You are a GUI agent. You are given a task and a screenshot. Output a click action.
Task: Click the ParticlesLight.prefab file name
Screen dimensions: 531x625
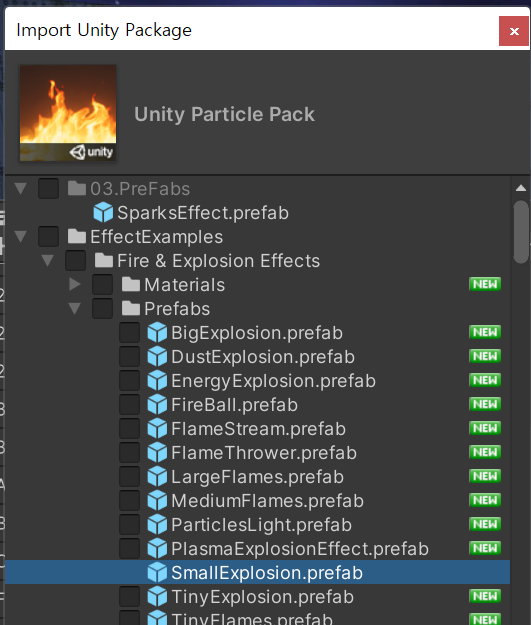262,525
